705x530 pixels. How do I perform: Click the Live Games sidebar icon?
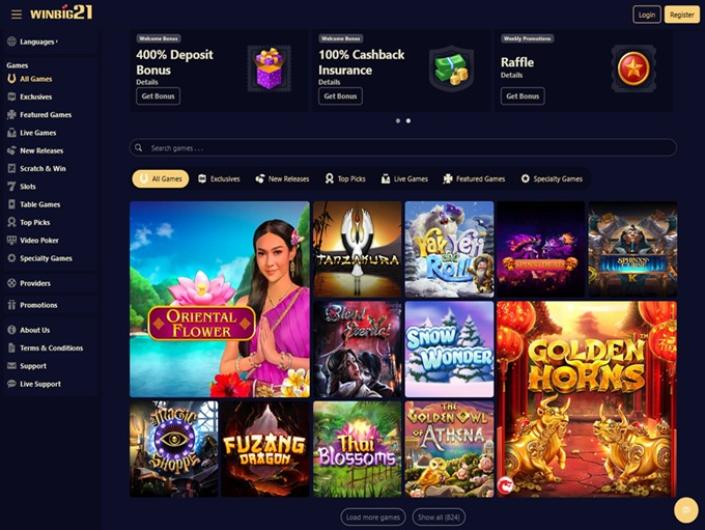coord(12,133)
